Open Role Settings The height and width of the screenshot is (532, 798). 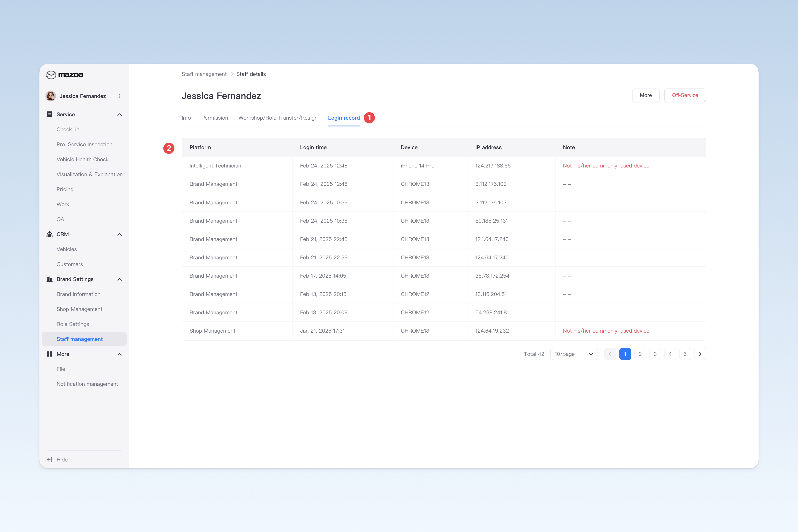coord(73,324)
